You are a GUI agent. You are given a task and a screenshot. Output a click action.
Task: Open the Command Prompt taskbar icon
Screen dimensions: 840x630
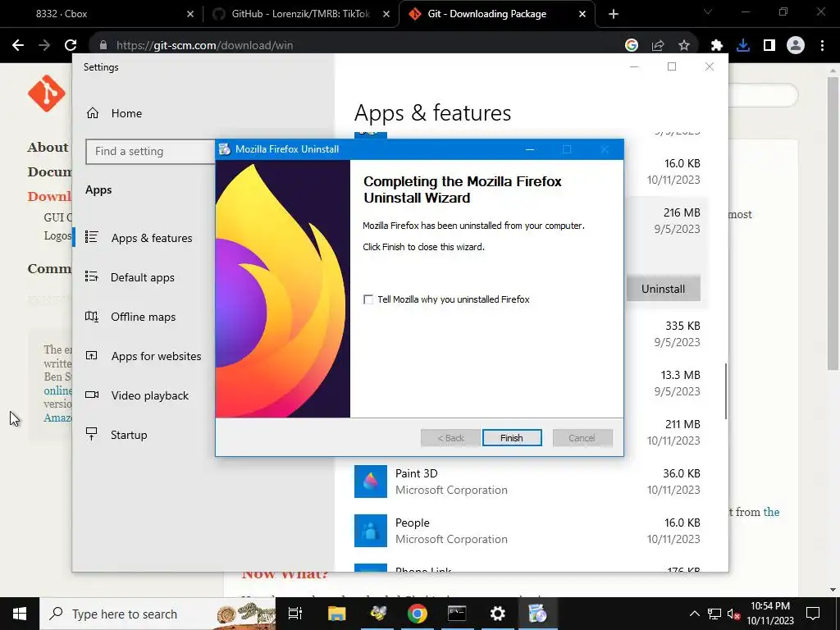[457, 614]
